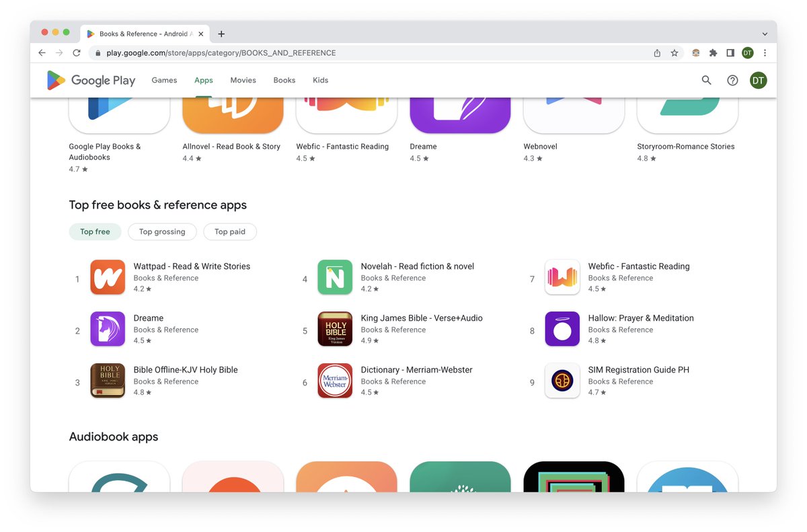The width and height of the screenshot is (807, 532).
Task: Open Chrome side panel
Action: click(730, 52)
